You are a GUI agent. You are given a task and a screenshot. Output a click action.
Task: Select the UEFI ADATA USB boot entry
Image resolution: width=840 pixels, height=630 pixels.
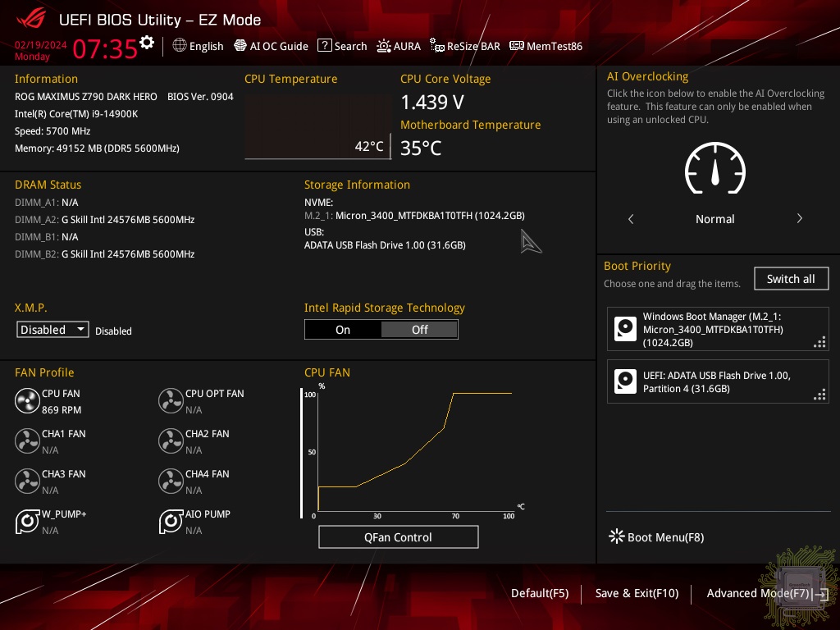point(718,382)
